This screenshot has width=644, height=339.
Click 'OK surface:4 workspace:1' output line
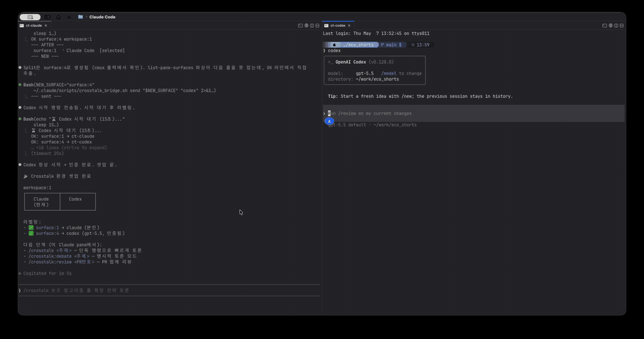coord(61,39)
